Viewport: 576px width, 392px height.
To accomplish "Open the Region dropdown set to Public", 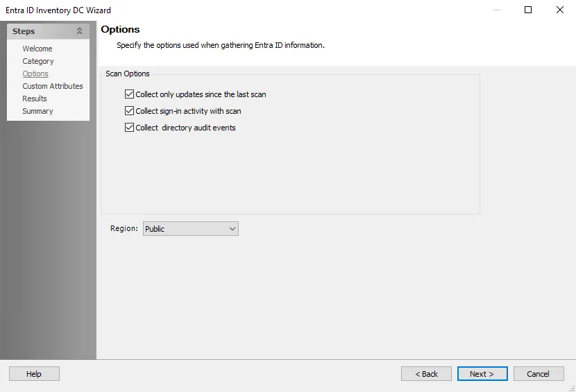I will click(x=191, y=228).
